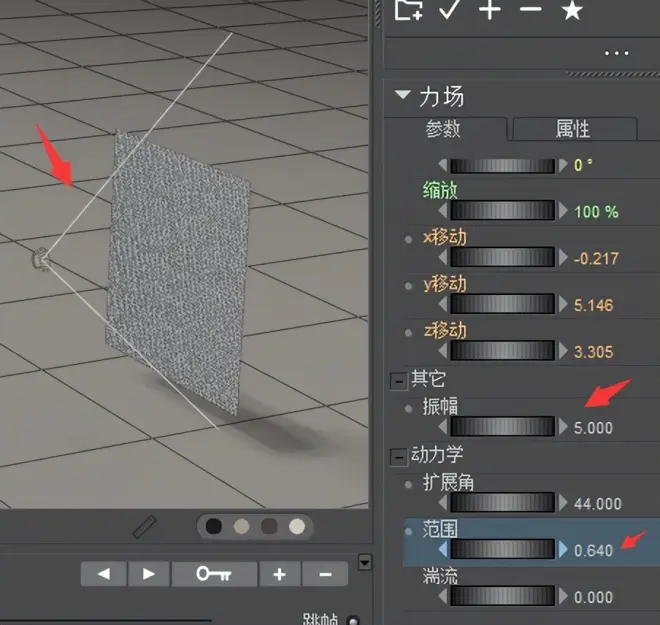Go to next keyframe with right arrow

coord(148,574)
